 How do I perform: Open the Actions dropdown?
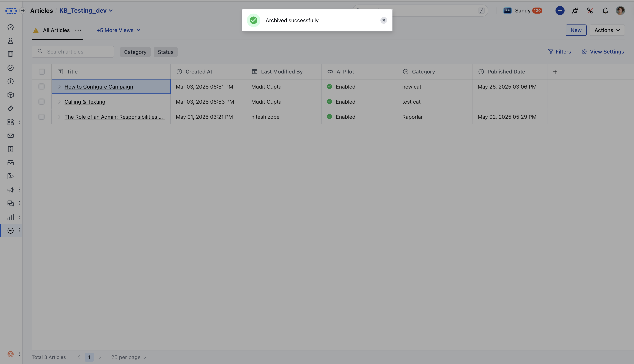pyautogui.click(x=607, y=30)
